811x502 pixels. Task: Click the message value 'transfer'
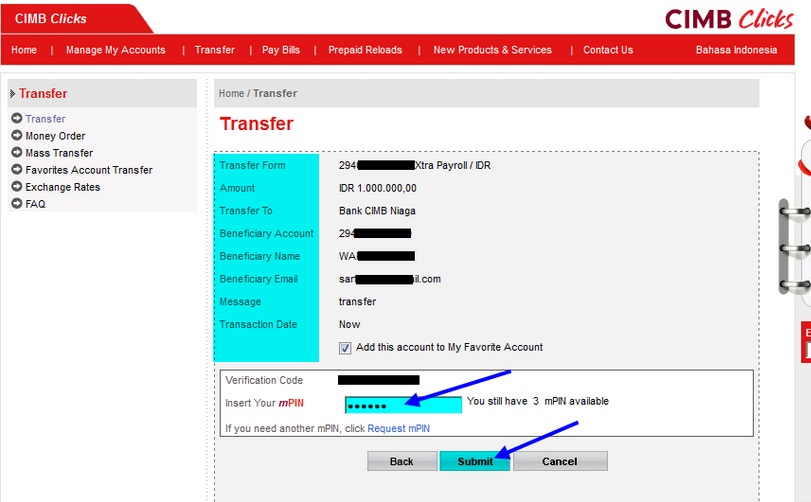coord(357,302)
